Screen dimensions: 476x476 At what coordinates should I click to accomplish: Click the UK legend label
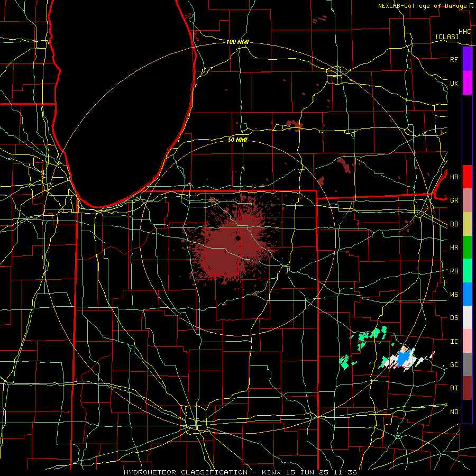(454, 83)
